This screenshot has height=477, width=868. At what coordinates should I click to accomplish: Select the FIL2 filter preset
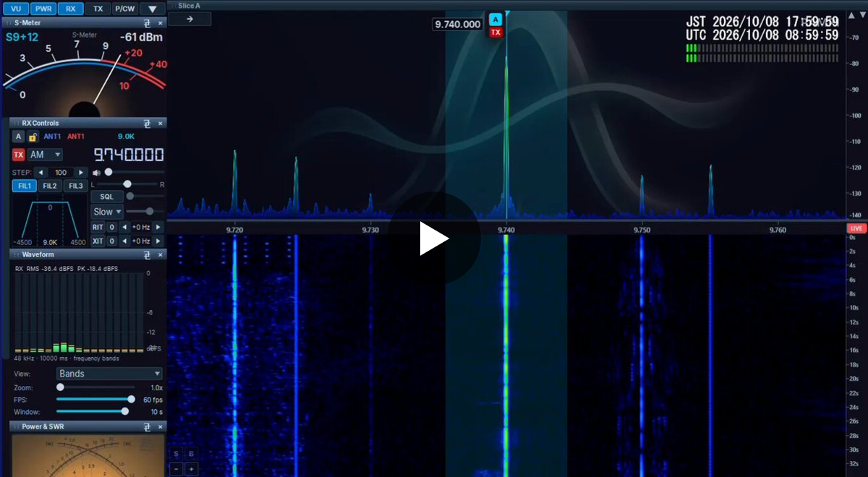(x=50, y=186)
